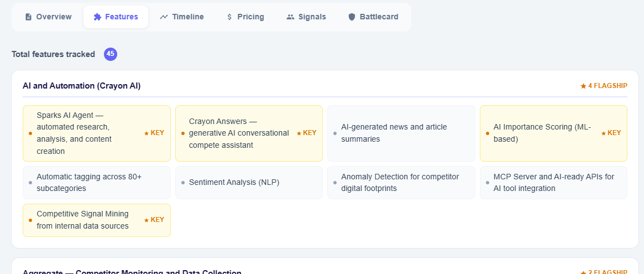Select the AI Importance Scoring card
The image size is (644, 274).
click(x=554, y=133)
